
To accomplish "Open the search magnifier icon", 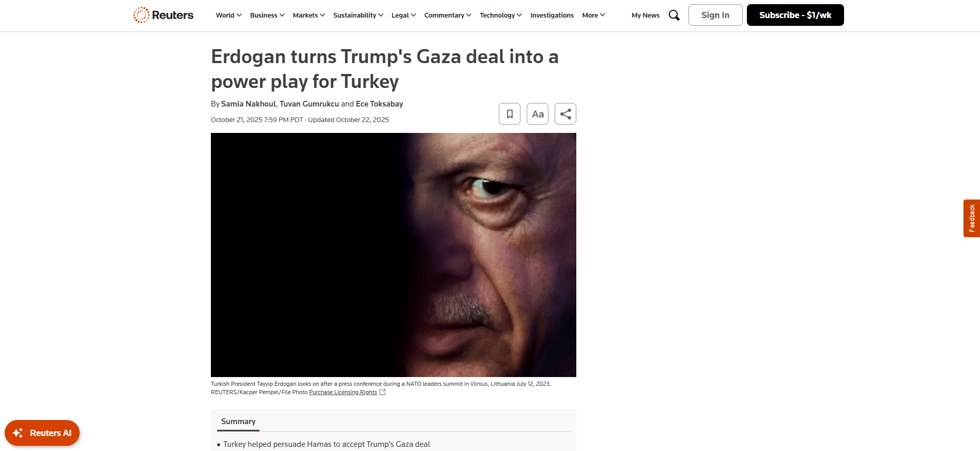I will click(674, 15).
